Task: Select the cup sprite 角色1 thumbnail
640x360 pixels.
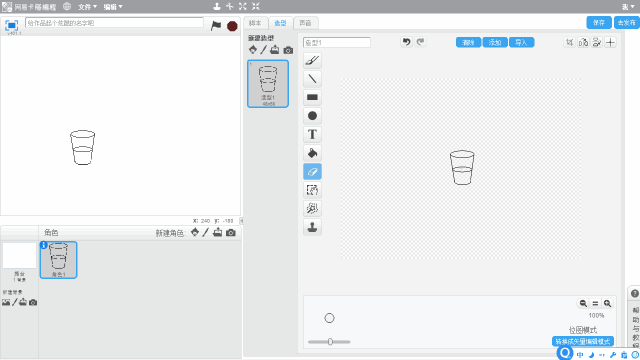Action: coord(58,260)
